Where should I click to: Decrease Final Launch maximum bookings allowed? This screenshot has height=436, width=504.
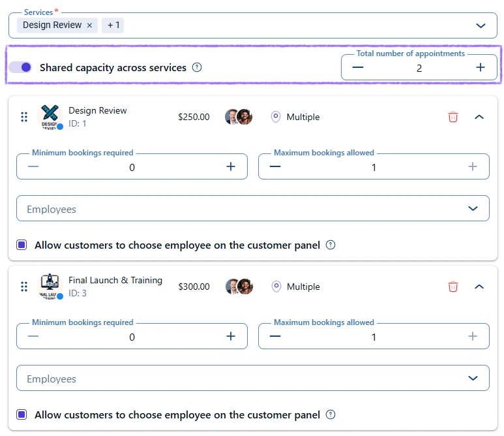click(x=275, y=337)
